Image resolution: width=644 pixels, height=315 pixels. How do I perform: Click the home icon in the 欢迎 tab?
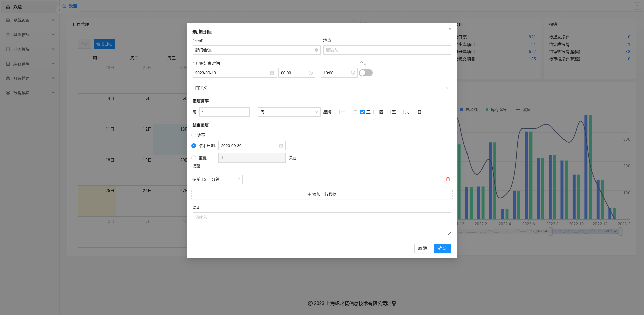(64, 6)
